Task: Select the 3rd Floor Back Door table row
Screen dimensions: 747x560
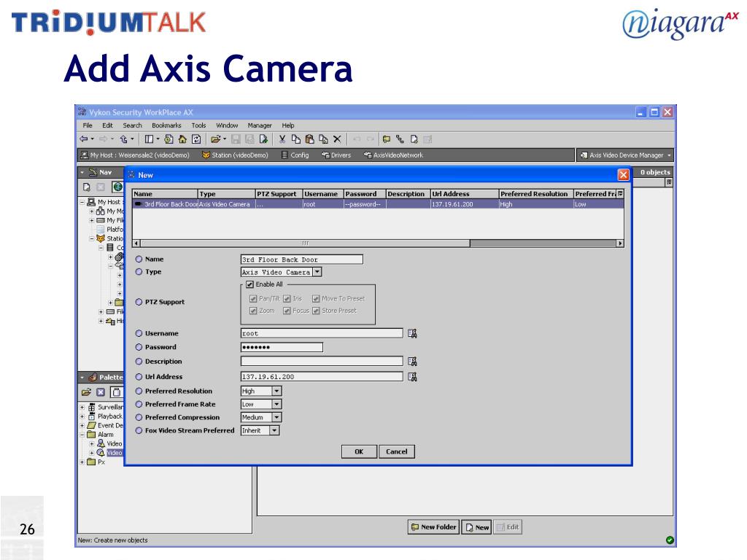Action: coord(378,204)
